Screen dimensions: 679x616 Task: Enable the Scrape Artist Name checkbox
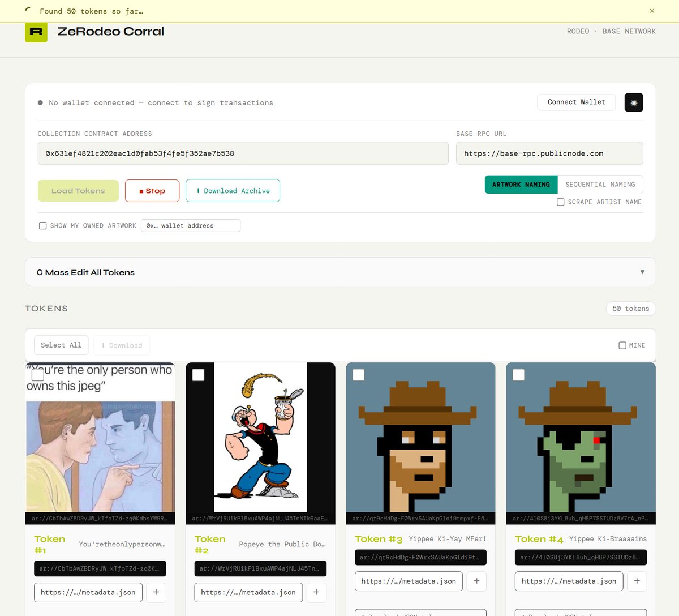(561, 202)
